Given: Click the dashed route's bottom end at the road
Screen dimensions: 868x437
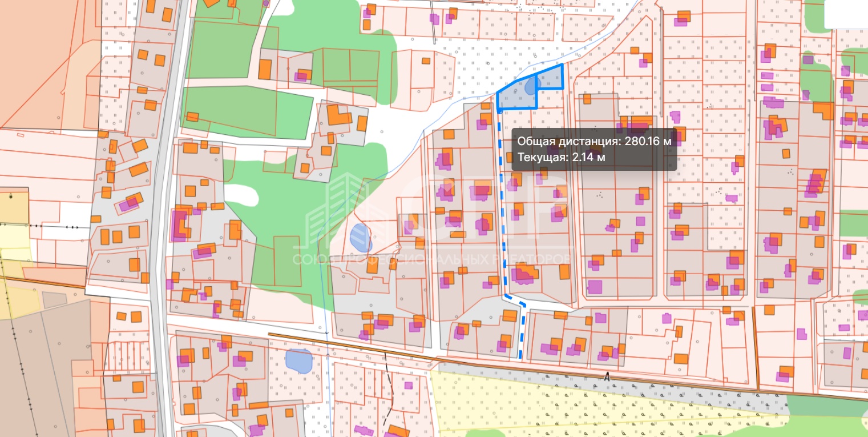Looking at the screenshot, I should [521, 357].
